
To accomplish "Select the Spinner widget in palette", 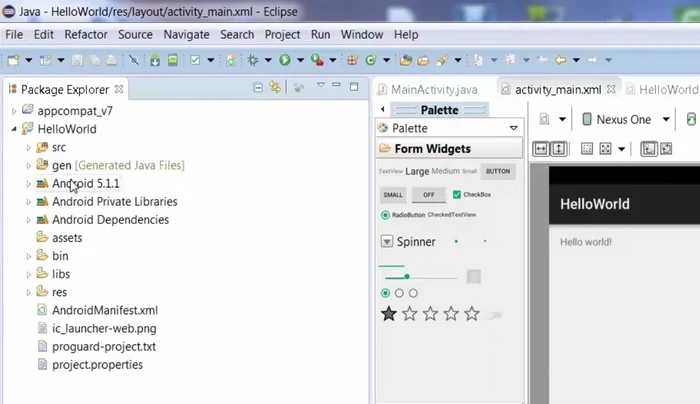I will click(x=408, y=242).
